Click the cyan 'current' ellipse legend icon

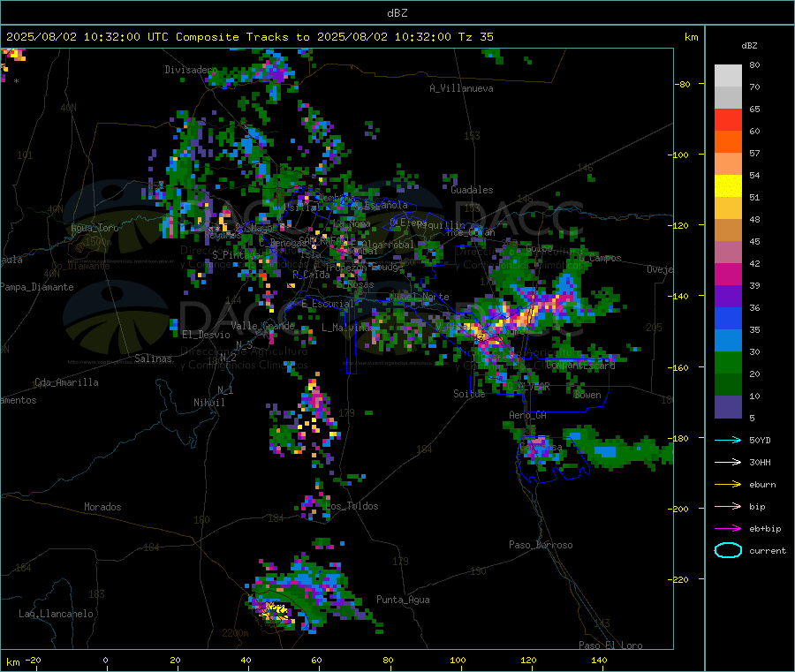728,550
